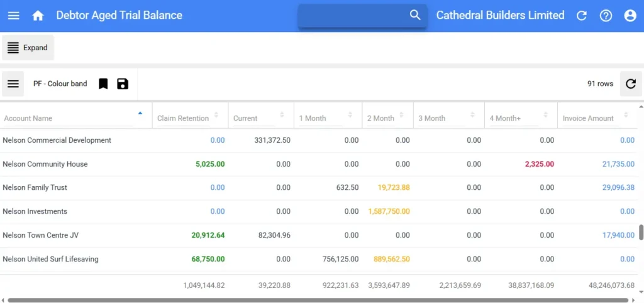The image size is (644, 303).
Task: Click the 1,587,750.00 two month amount
Action: 389,211
